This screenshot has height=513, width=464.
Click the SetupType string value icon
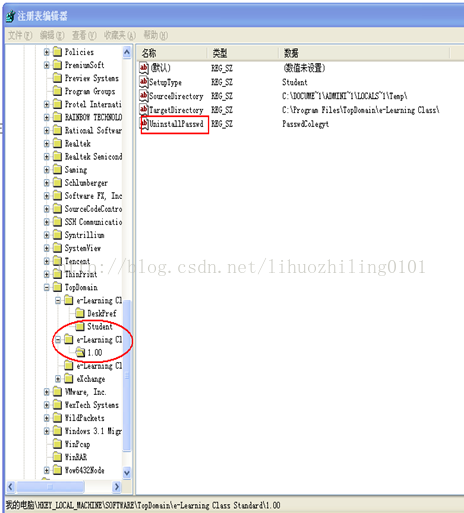tap(144, 82)
